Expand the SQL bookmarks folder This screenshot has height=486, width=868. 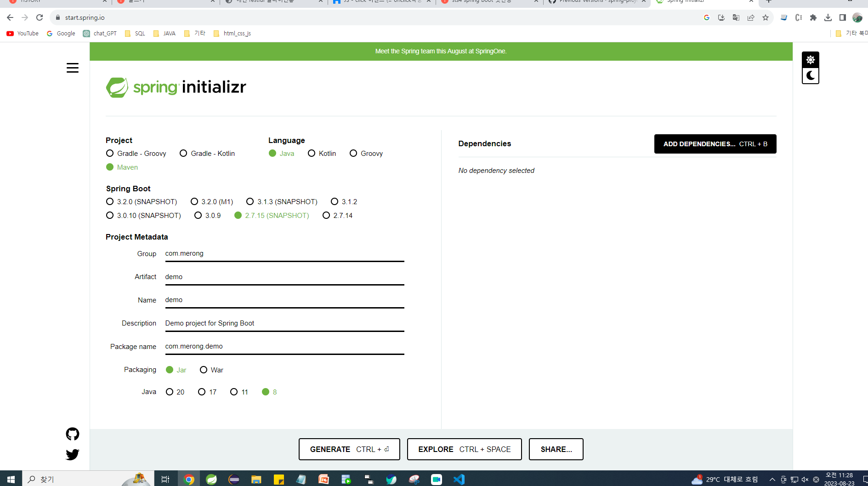[x=135, y=34]
